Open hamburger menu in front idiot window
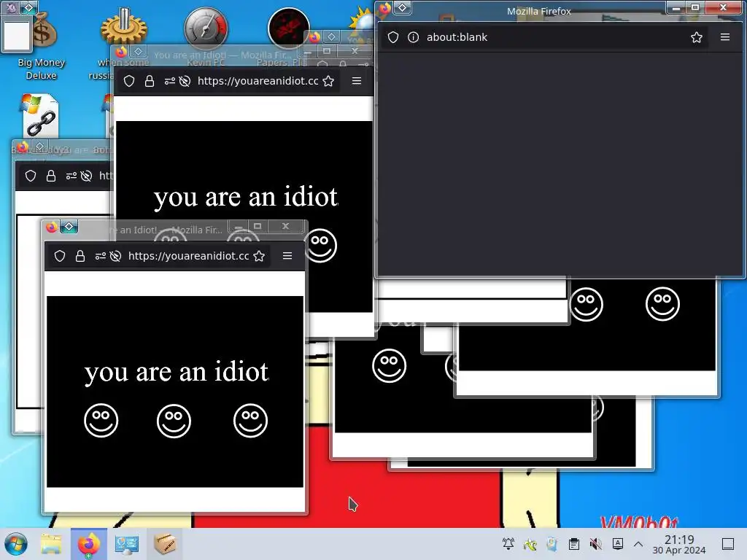Screen dimensions: 747x560 (x=287, y=256)
